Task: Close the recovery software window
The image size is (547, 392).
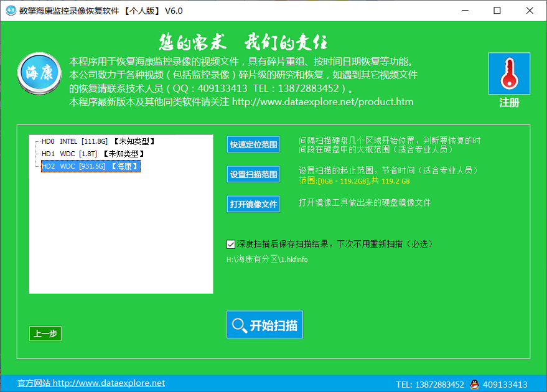Action: pos(530,11)
